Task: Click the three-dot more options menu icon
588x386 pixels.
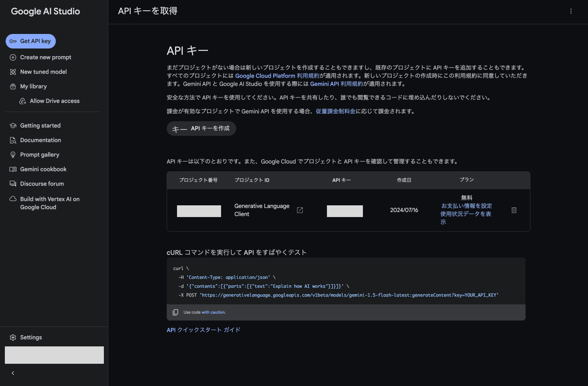Action: (571, 11)
